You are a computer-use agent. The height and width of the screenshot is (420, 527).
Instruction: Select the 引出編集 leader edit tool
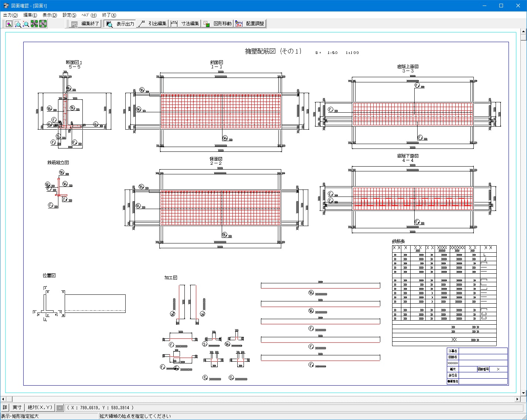pyautogui.click(x=153, y=24)
